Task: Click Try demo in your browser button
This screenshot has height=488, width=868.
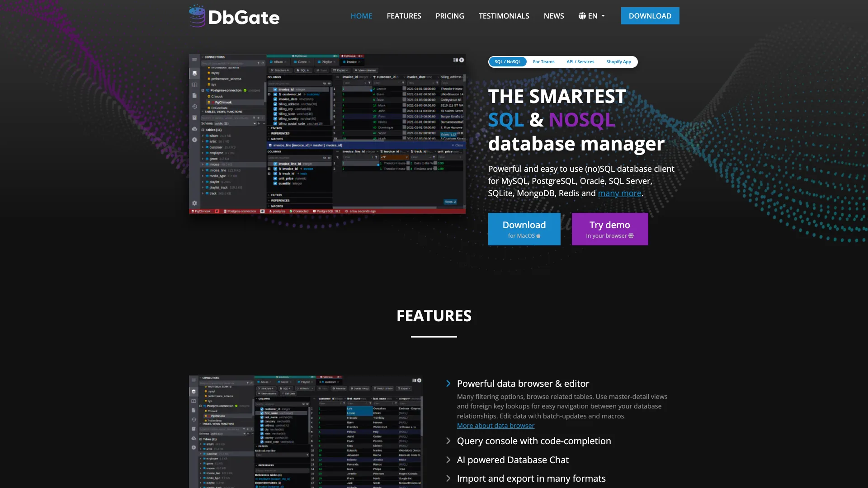Action: coord(610,229)
